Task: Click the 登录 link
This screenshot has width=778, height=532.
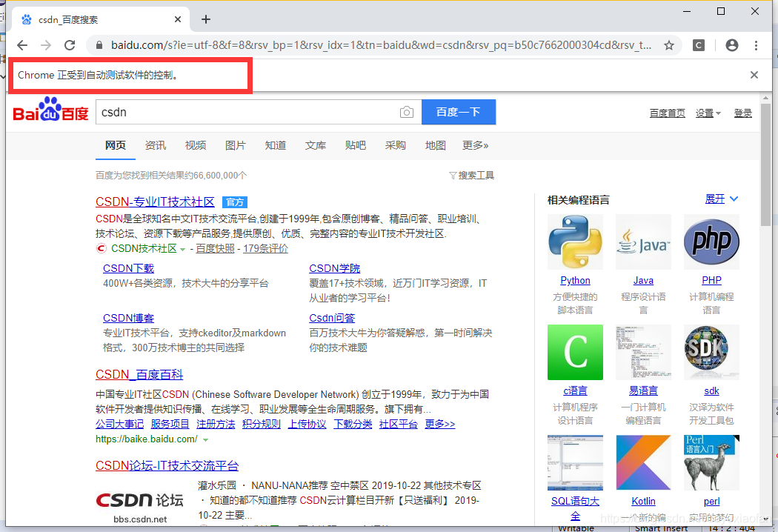Action: [742, 113]
